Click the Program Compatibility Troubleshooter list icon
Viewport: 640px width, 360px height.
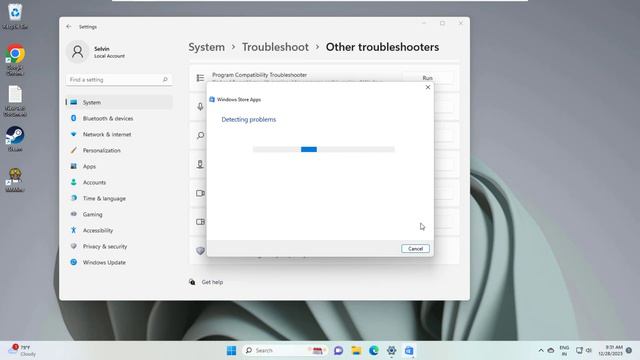(x=200, y=78)
